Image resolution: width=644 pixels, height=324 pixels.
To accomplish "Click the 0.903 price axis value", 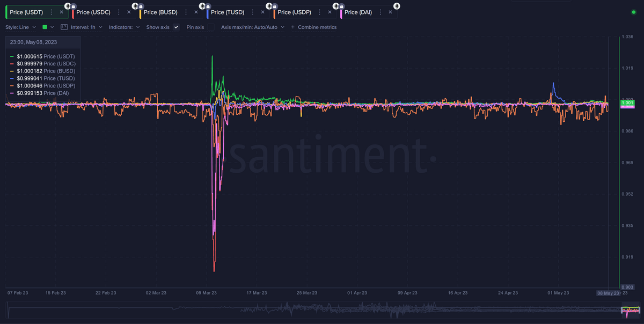I will pos(628,288).
